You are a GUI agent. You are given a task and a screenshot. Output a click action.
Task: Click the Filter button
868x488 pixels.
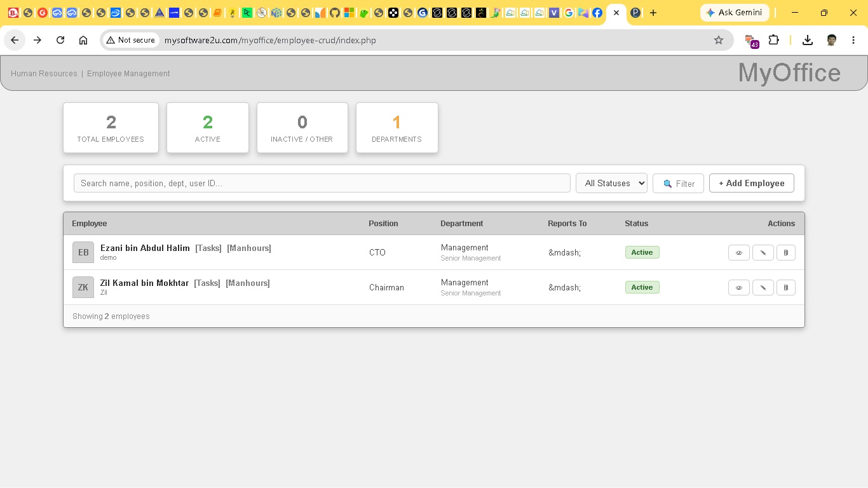[x=678, y=184]
